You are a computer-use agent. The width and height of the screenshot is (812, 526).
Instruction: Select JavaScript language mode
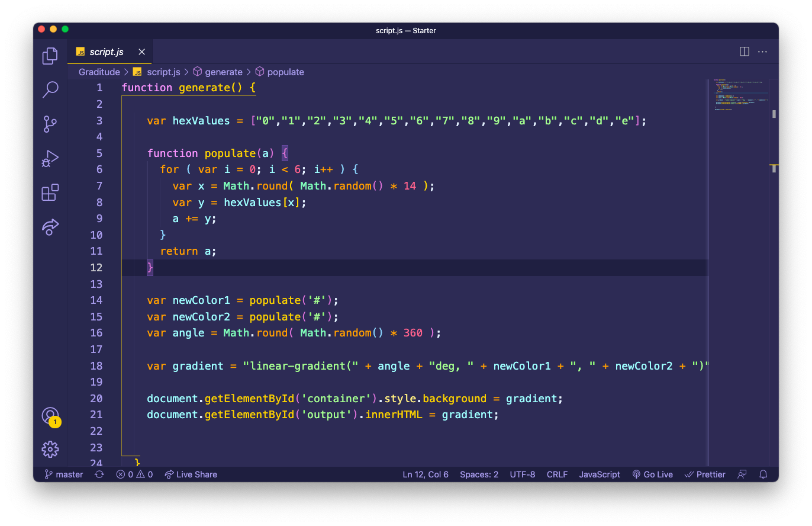[x=600, y=474]
